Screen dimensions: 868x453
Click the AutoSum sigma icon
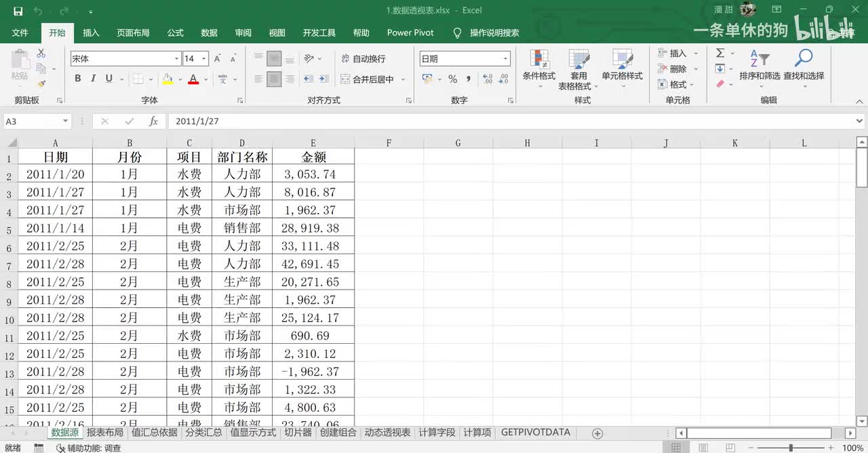720,54
